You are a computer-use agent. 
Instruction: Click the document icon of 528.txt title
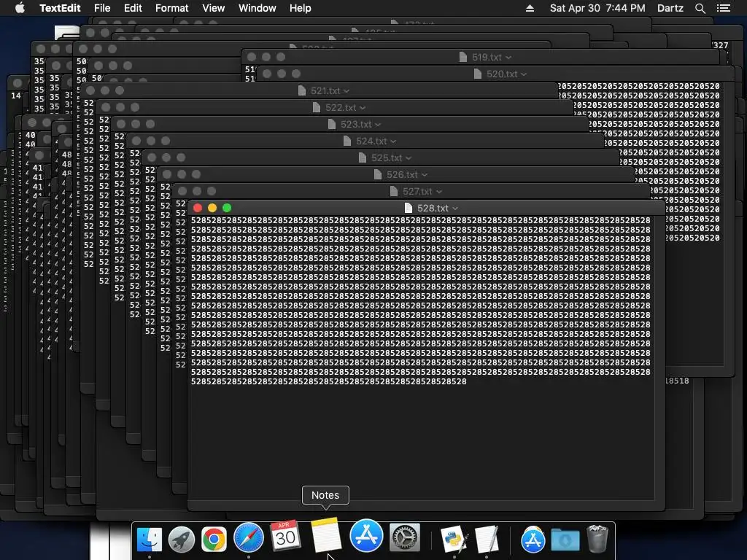click(409, 208)
